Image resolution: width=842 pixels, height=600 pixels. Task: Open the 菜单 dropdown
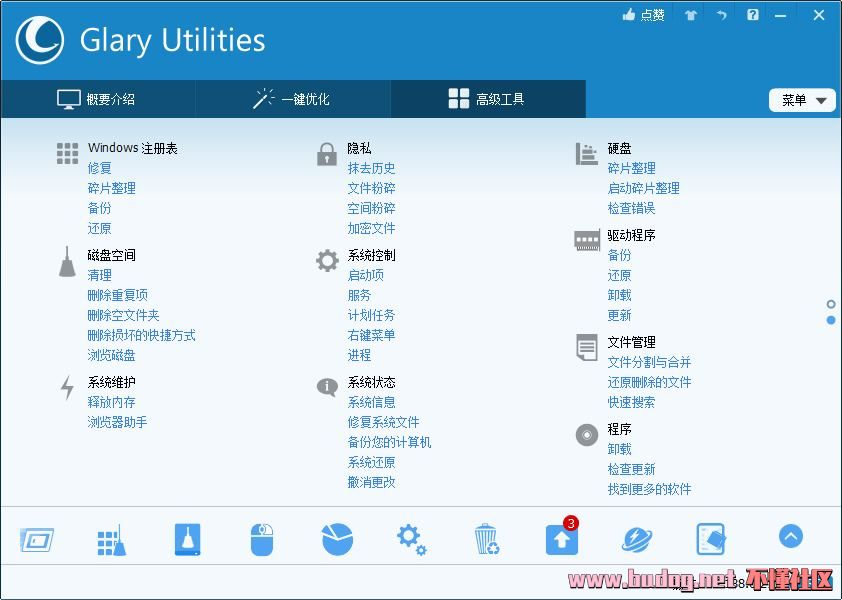801,100
